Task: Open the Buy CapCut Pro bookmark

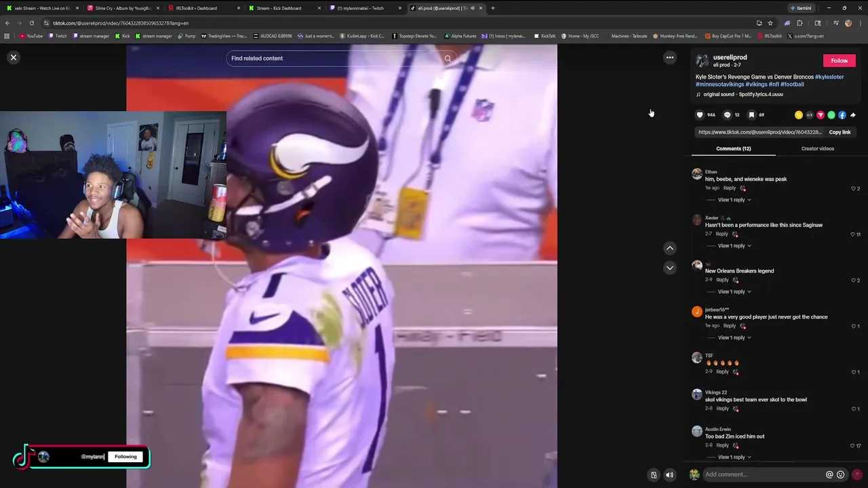Action: coord(728,36)
